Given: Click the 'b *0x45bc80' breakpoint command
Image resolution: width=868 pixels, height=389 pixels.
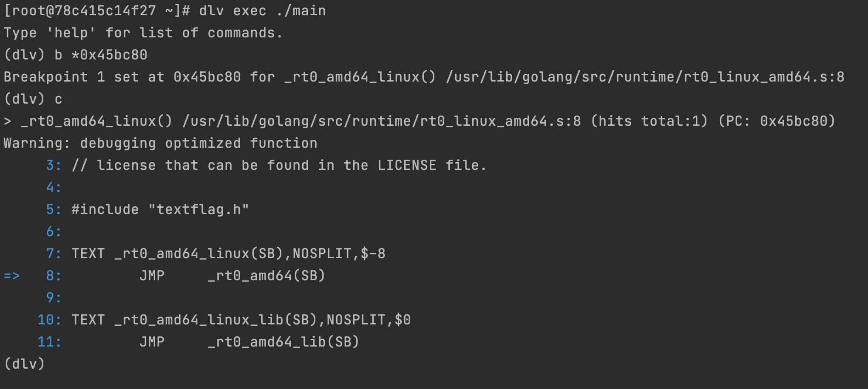Looking at the screenshot, I should click(101, 55).
